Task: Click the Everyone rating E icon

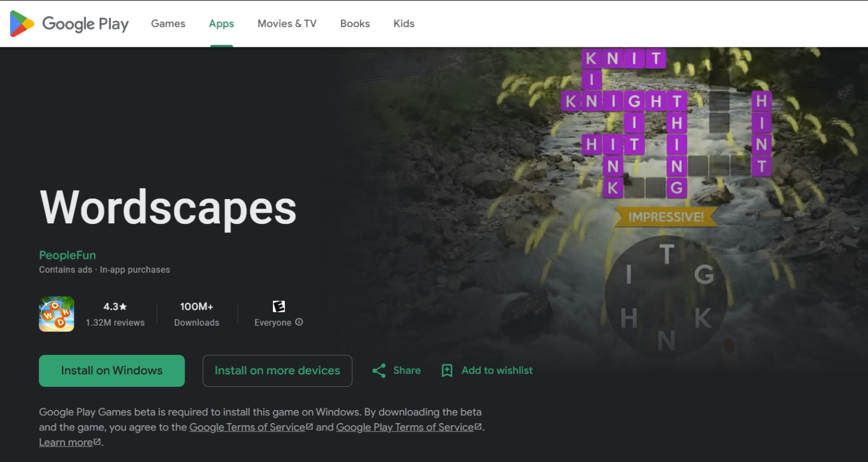Action: tap(279, 306)
